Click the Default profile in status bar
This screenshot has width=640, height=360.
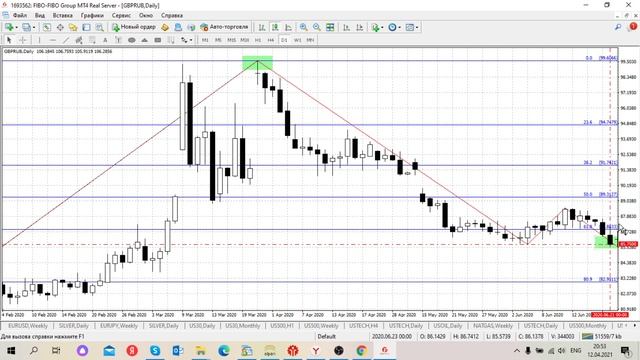point(327,336)
